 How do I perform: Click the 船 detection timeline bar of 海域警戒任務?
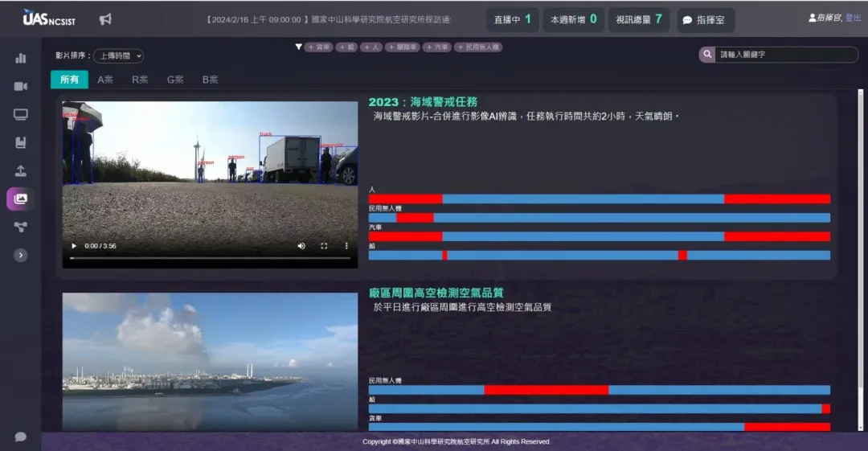coord(600,256)
